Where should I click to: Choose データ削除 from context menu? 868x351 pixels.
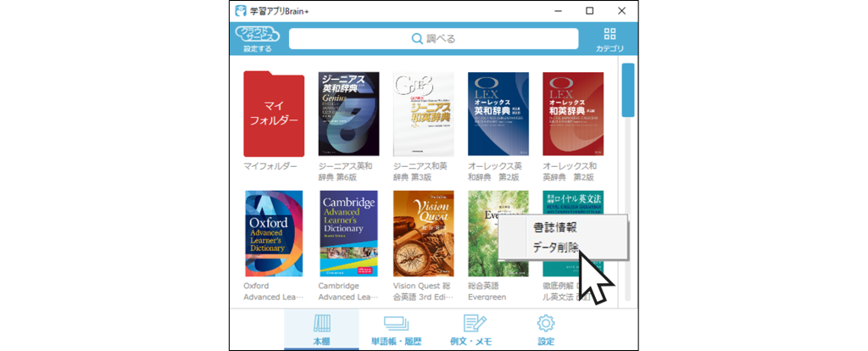click(x=555, y=248)
